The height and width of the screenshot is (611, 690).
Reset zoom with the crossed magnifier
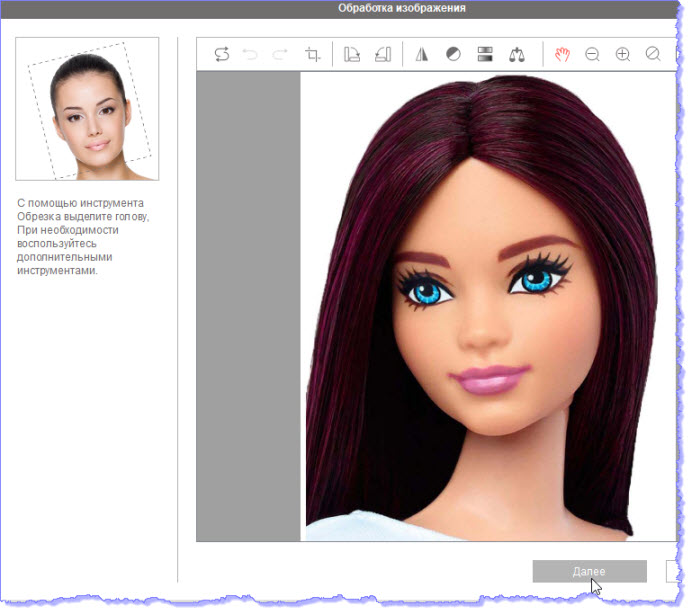(x=653, y=54)
